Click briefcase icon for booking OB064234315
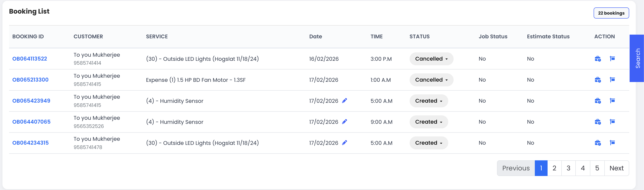The width and height of the screenshot is (644, 190). tap(598, 143)
